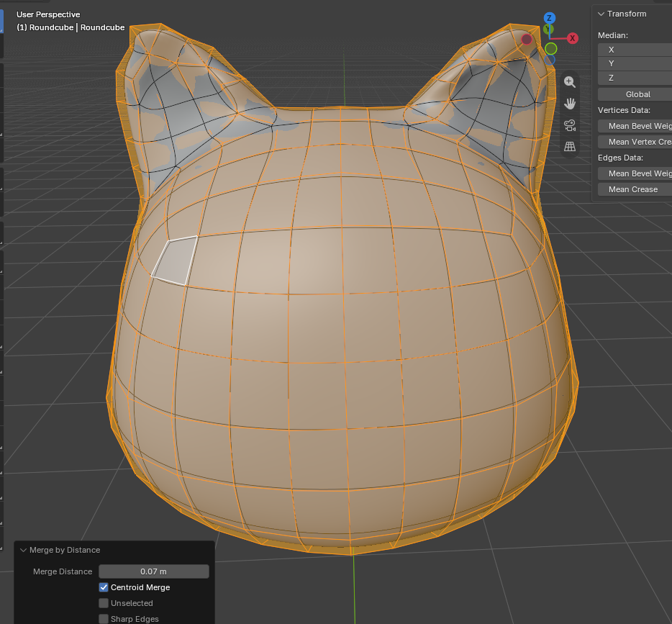Screen dimensions: 672x624
Task: Click the Global orientation button
Action: (635, 94)
